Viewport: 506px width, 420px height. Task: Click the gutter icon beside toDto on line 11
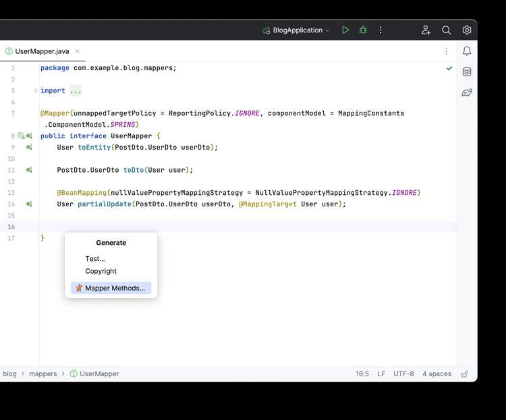coord(29,170)
